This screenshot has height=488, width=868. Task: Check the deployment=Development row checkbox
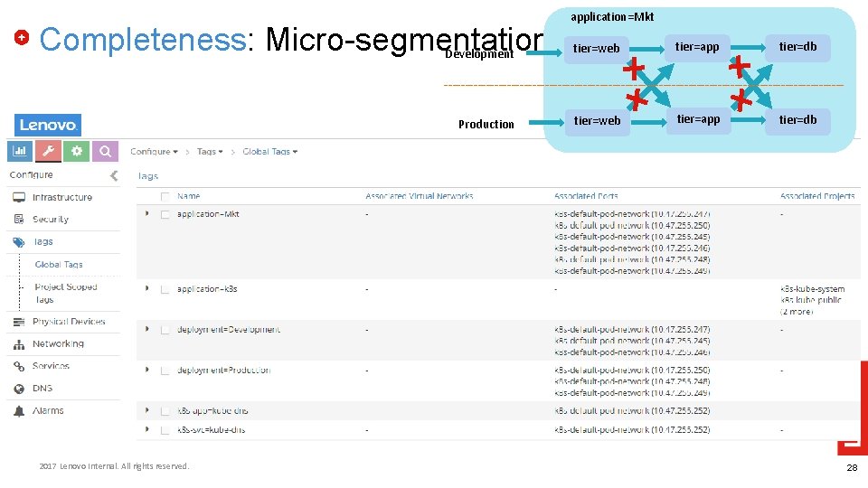point(165,331)
